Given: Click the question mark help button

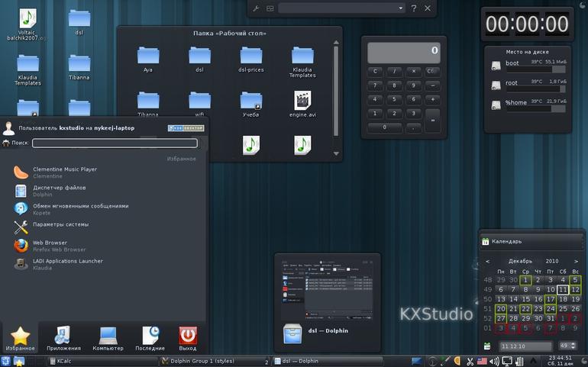Looking at the screenshot, I should point(414,8).
